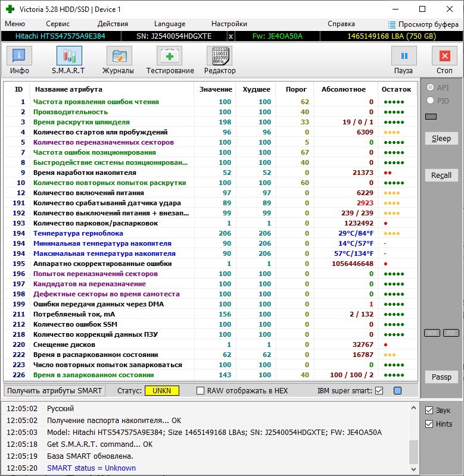Click the Значение column header
This screenshot has height=476, width=464.
click(216, 89)
